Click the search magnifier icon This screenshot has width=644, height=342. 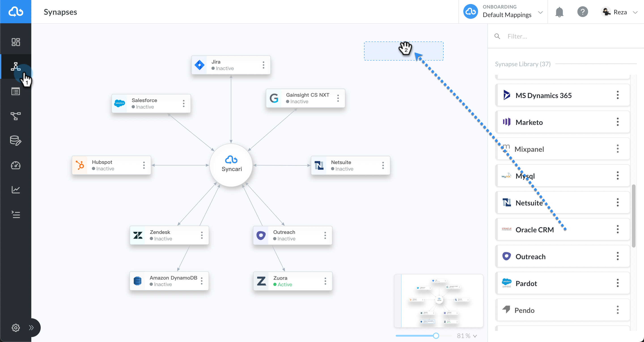point(497,36)
